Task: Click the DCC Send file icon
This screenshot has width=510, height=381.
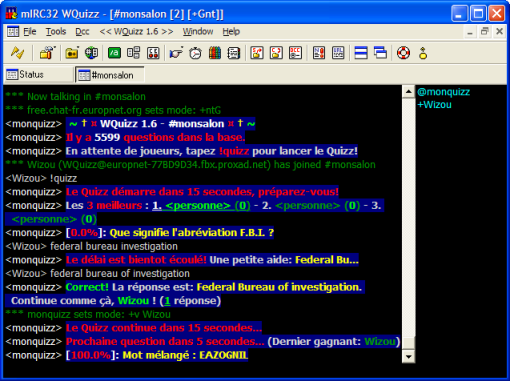Action: click(257, 53)
